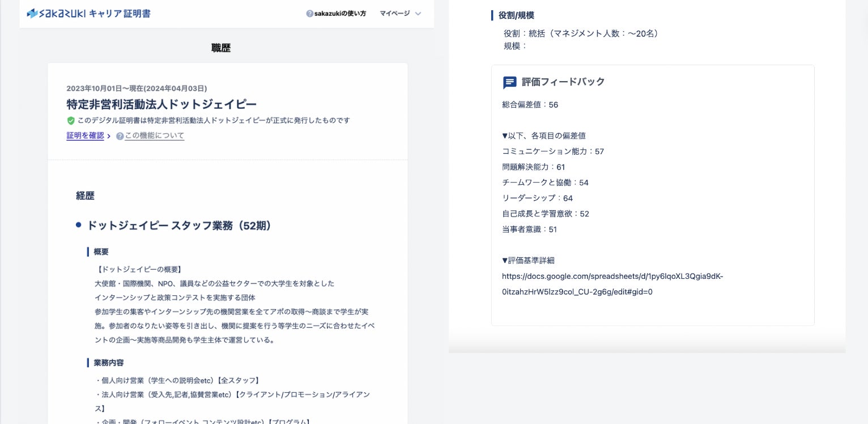Click the chevron arrow after 証明を確認
868x424 pixels.
[x=108, y=137]
